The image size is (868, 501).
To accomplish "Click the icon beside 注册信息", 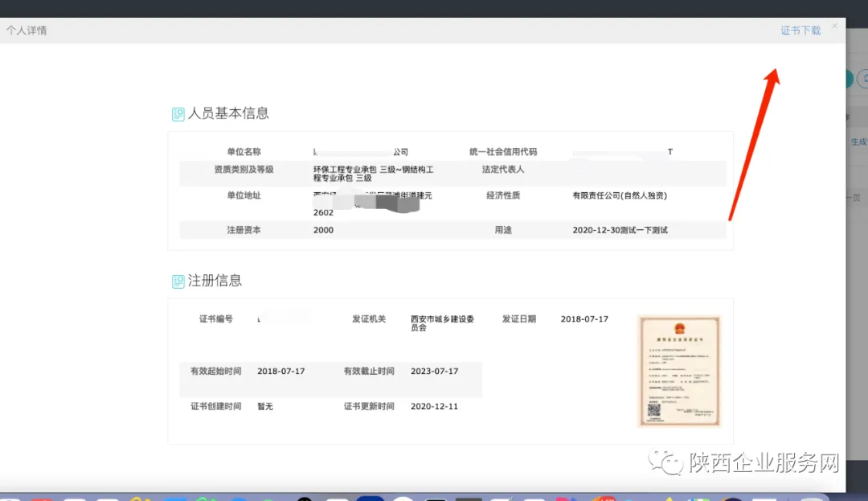I will (178, 281).
